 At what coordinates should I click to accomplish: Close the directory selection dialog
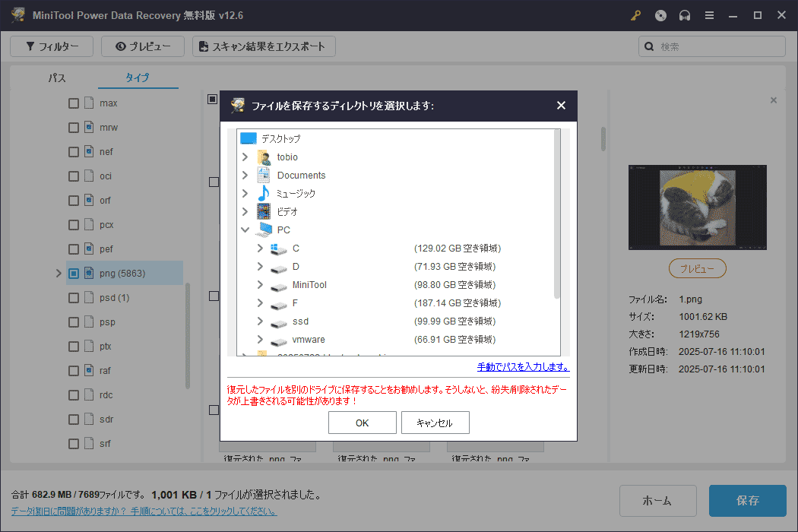[x=562, y=106]
